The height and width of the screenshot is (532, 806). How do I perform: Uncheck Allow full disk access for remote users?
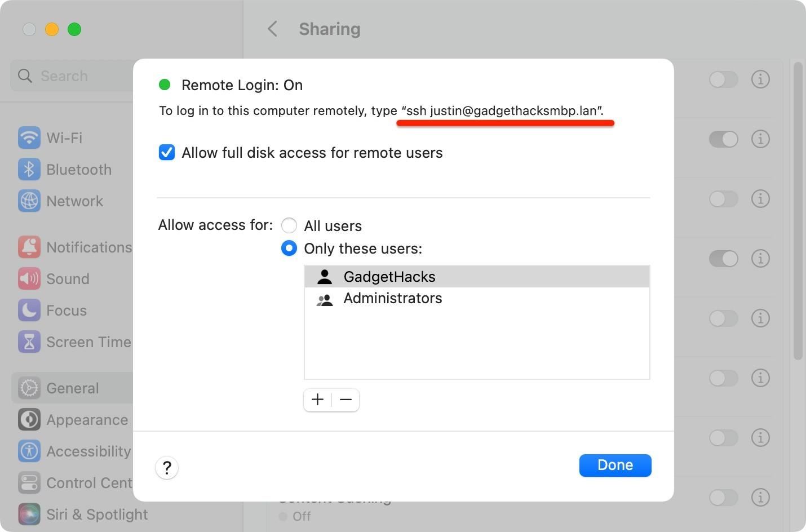(x=167, y=152)
